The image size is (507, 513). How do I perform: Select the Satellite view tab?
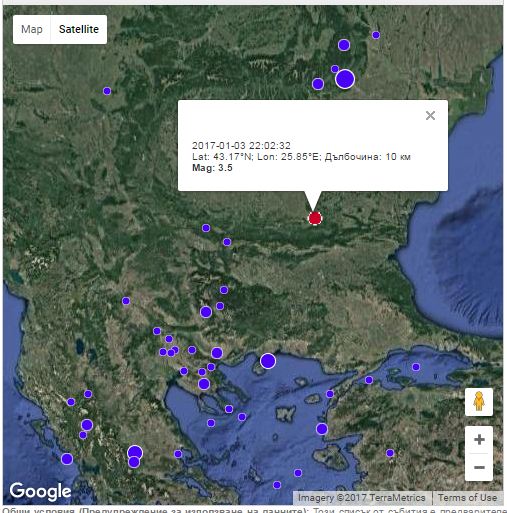[79, 29]
